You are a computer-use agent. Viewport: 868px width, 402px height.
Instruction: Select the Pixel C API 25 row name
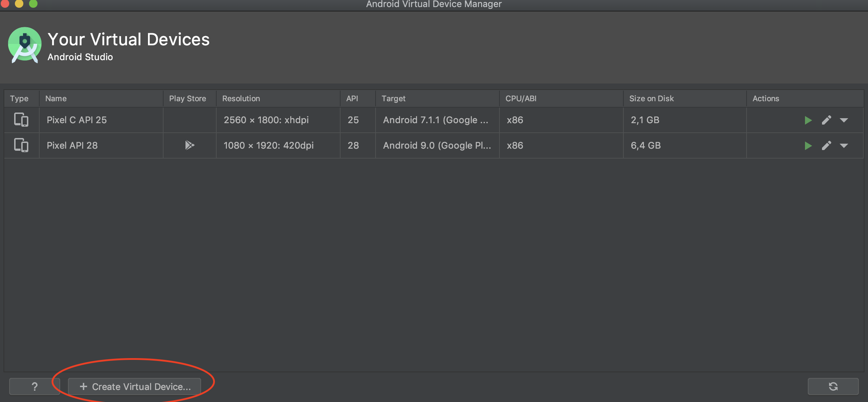click(77, 120)
